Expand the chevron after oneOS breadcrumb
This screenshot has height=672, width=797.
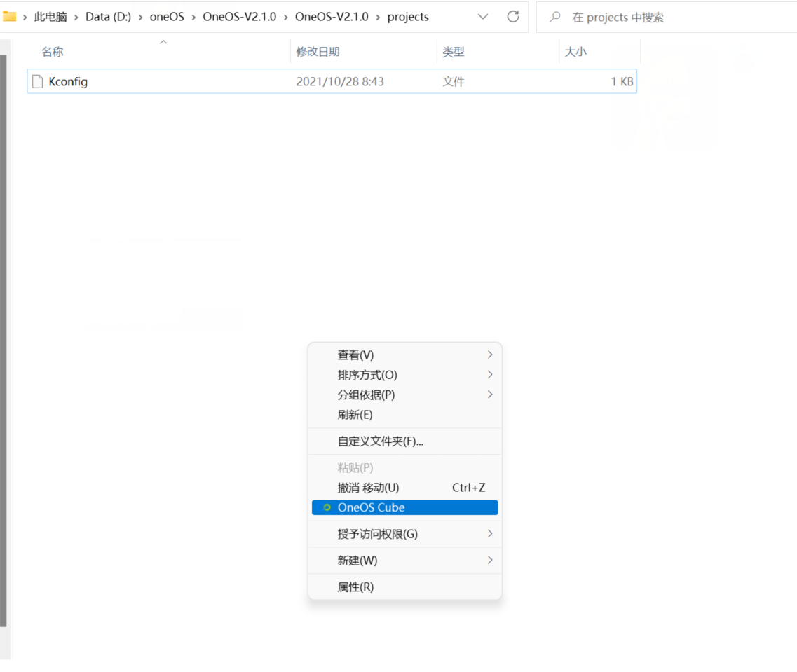tap(193, 18)
